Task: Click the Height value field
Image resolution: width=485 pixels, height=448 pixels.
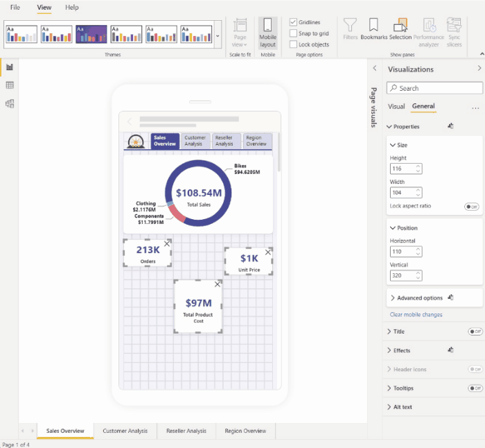Action: tap(405, 169)
